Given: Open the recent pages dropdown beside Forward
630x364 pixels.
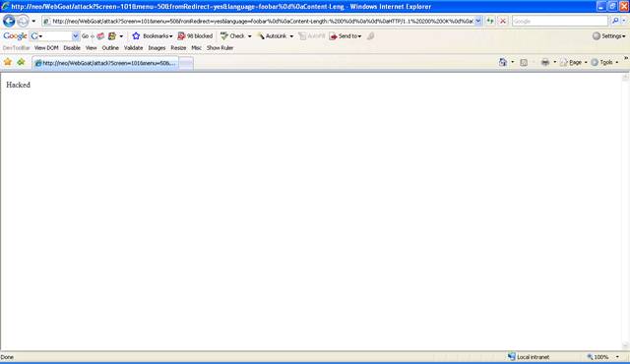Looking at the screenshot, I should pyautogui.click(x=33, y=21).
